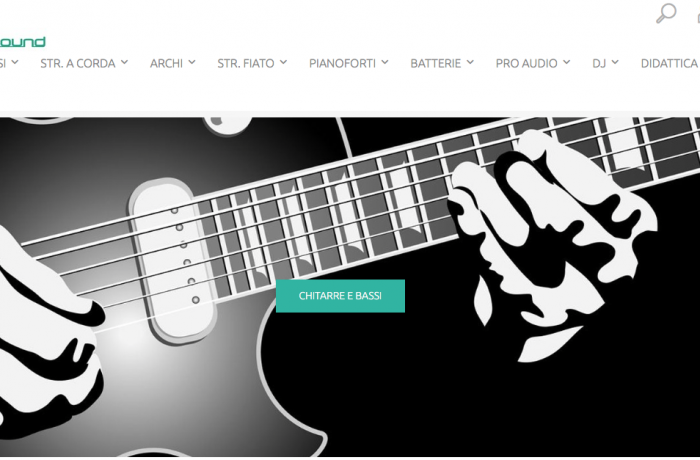
Task: Click the CHITARRE E BASSI button
Action: coord(340,296)
